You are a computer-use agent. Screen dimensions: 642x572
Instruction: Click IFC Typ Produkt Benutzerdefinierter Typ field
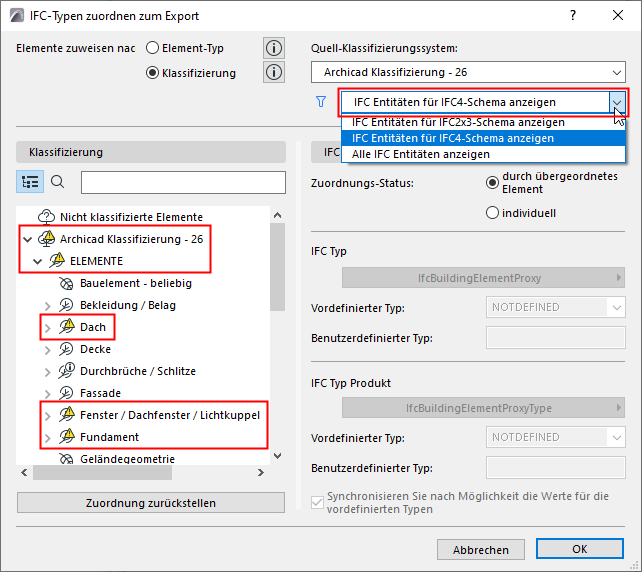click(x=556, y=468)
